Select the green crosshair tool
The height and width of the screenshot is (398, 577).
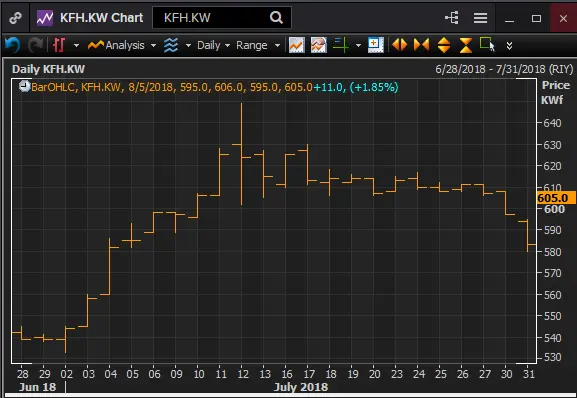340,45
